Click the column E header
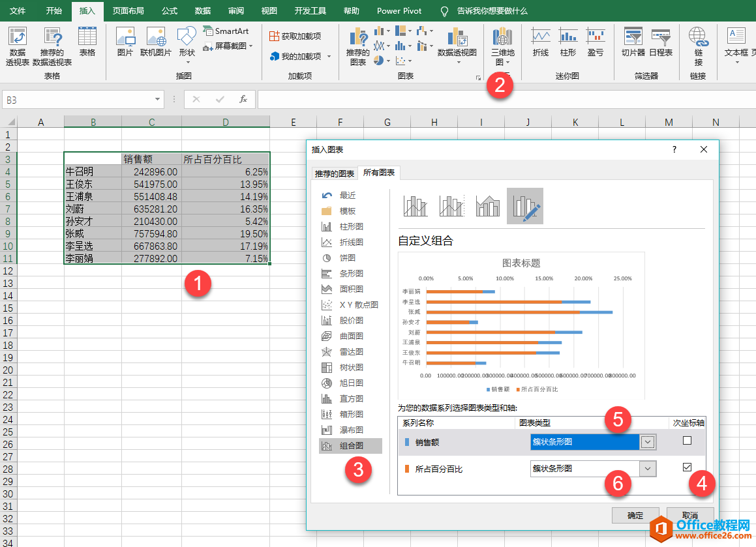 [293, 122]
